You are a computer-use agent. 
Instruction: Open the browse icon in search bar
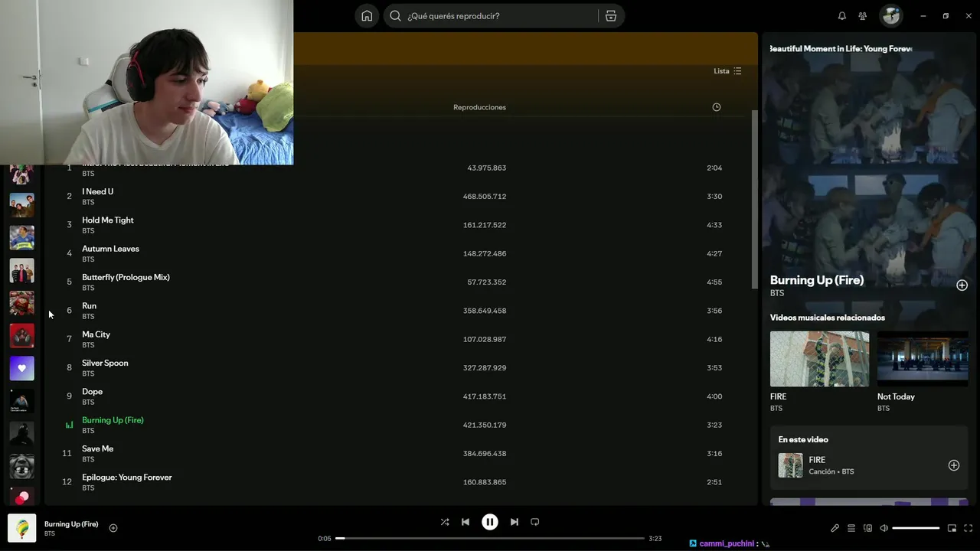pos(611,15)
